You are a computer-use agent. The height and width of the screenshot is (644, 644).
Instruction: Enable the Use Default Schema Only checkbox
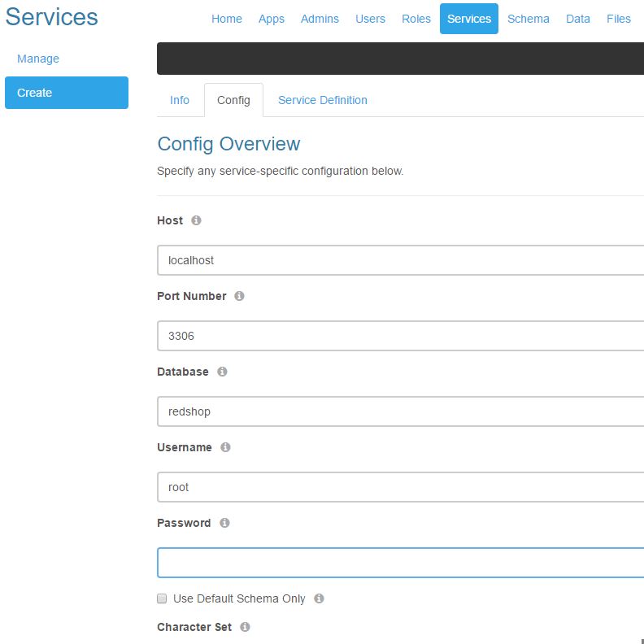point(162,598)
